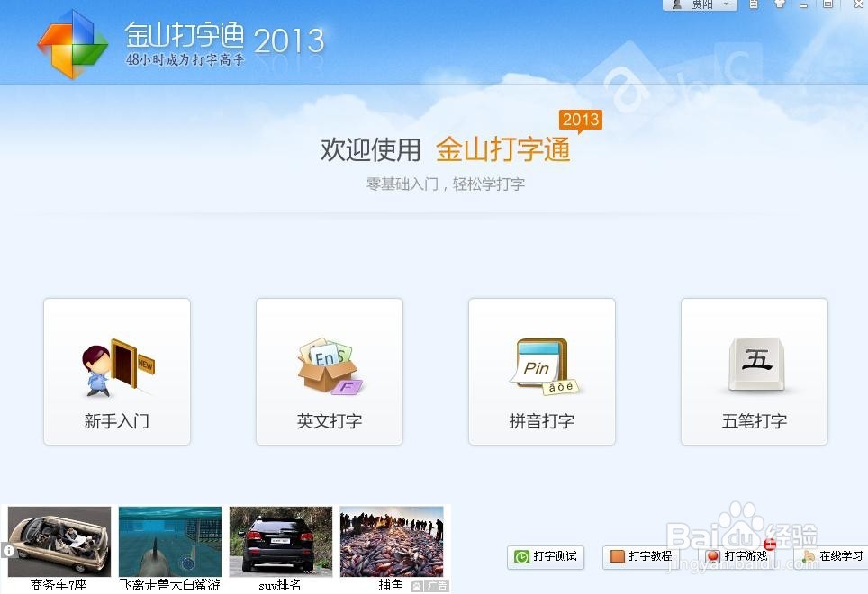This screenshot has height=594, width=868.
Task: Open the 英文打字 English typing module
Action: coord(330,371)
